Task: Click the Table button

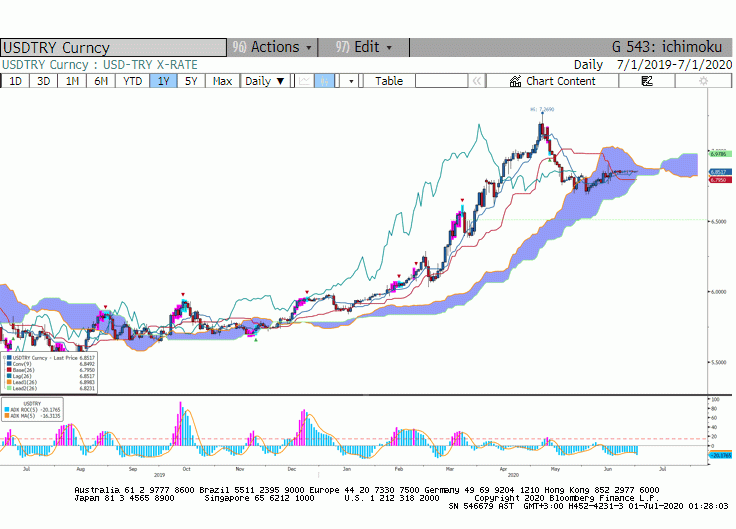Action: pos(389,81)
